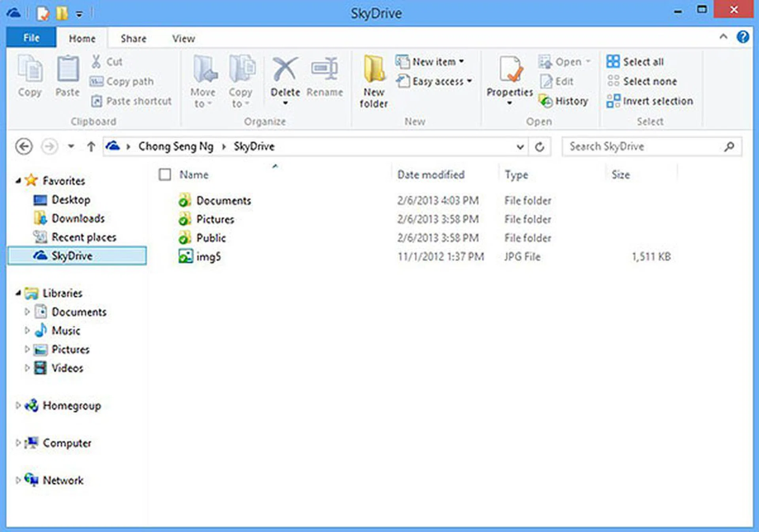The image size is (759, 532).
Task: Click the Delete icon in ribbon
Action: point(285,69)
